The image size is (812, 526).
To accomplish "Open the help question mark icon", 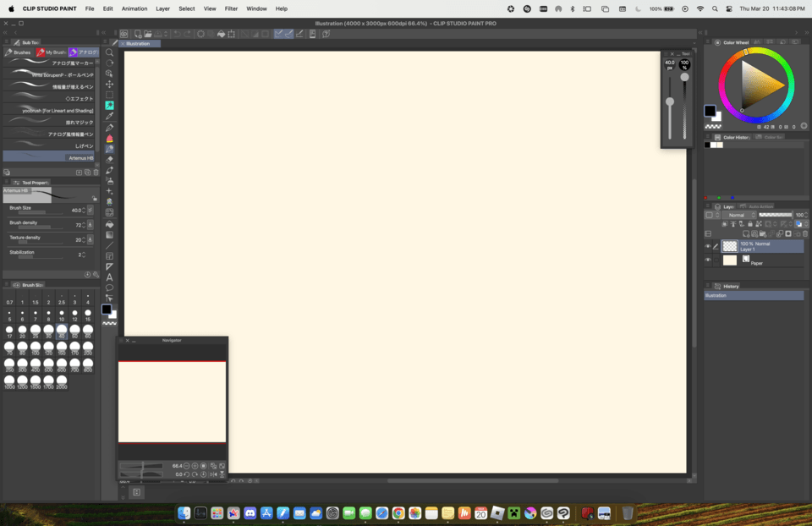I will pyautogui.click(x=326, y=34).
